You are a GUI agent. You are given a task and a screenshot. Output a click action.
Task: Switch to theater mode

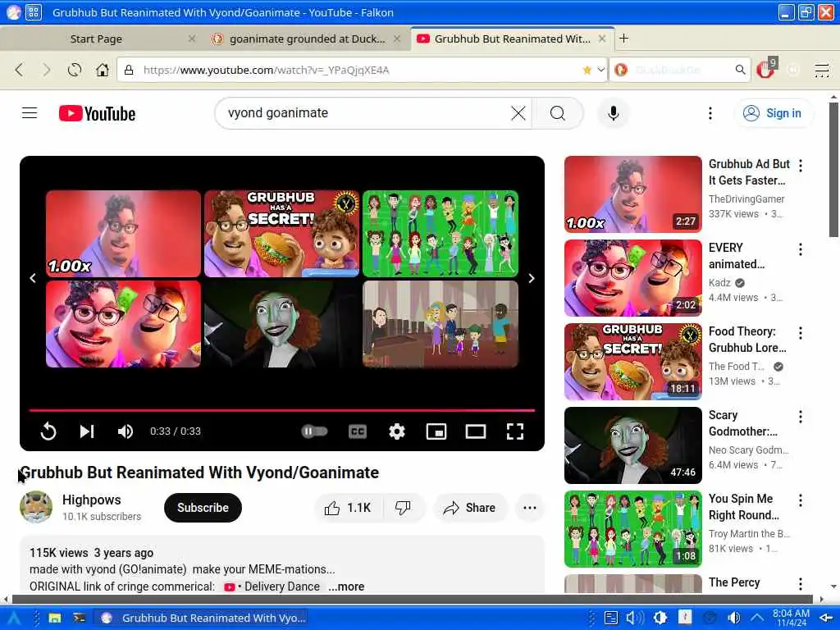pos(476,431)
